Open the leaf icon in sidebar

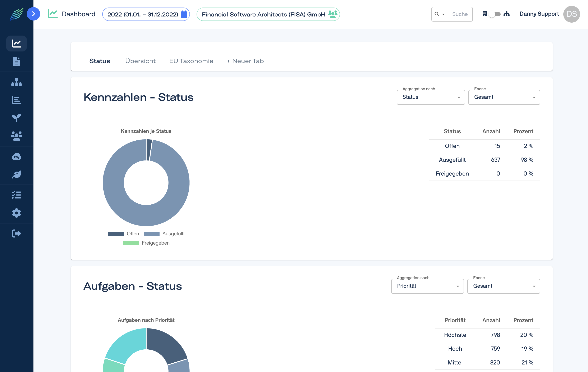[x=16, y=174]
